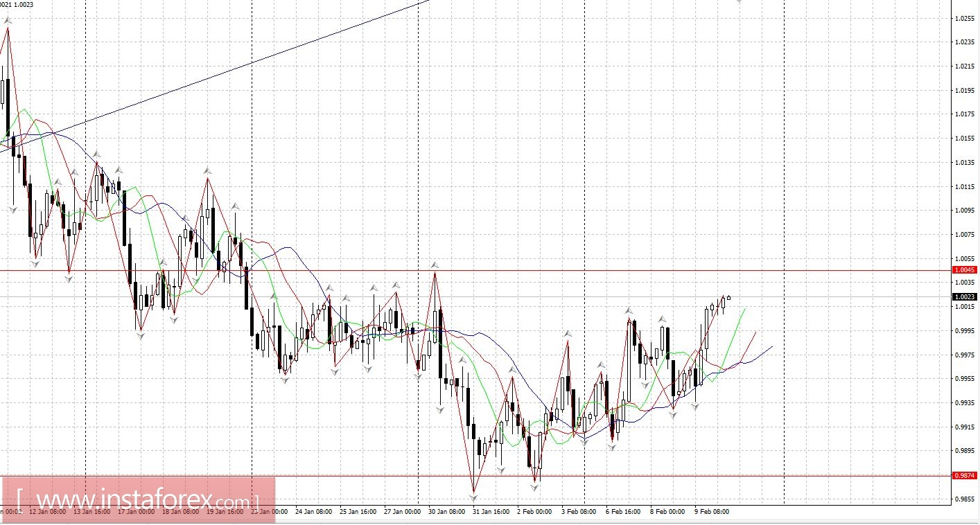980x525 pixels.
Task: Click the 8 Feb 00:00 time label
Action: pyautogui.click(x=668, y=512)
